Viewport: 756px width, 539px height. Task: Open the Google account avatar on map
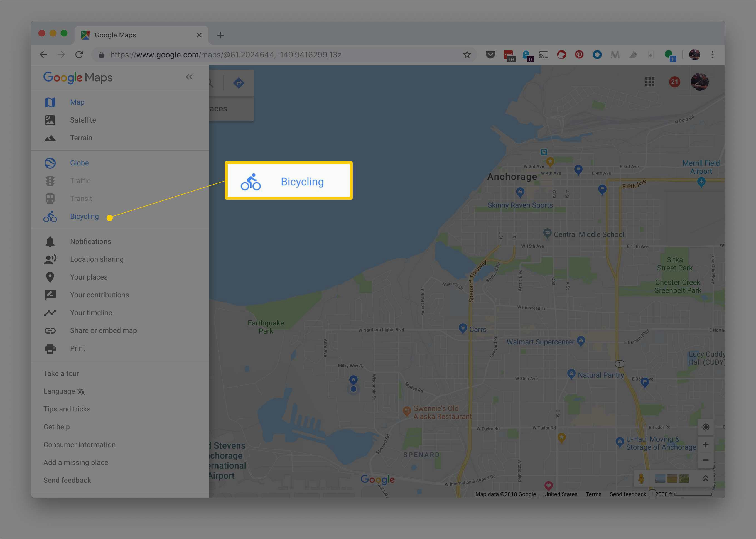(x=699, y=82)
